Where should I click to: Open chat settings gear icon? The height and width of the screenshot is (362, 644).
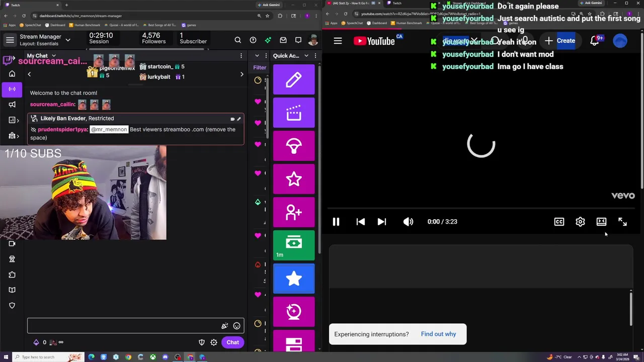214,342
